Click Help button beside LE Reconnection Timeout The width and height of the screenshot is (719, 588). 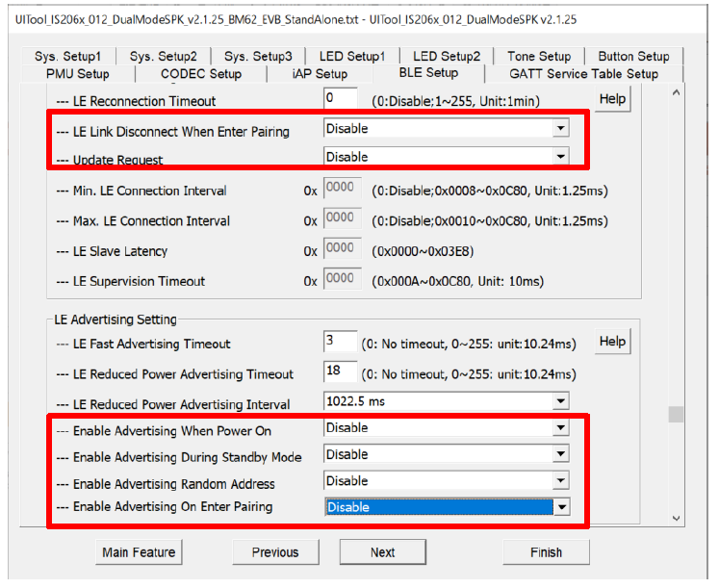(612, 98)
